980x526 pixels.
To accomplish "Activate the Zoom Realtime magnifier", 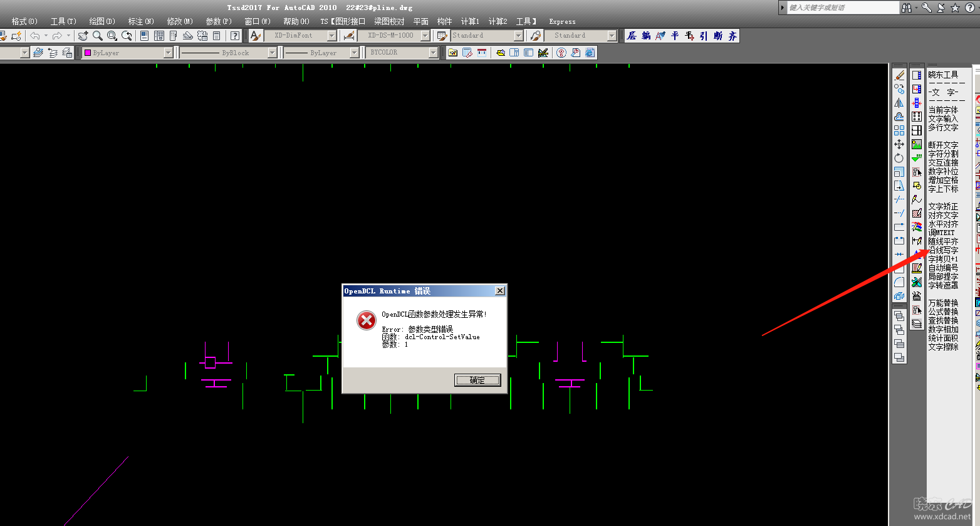I will click(x=97, y=36).
